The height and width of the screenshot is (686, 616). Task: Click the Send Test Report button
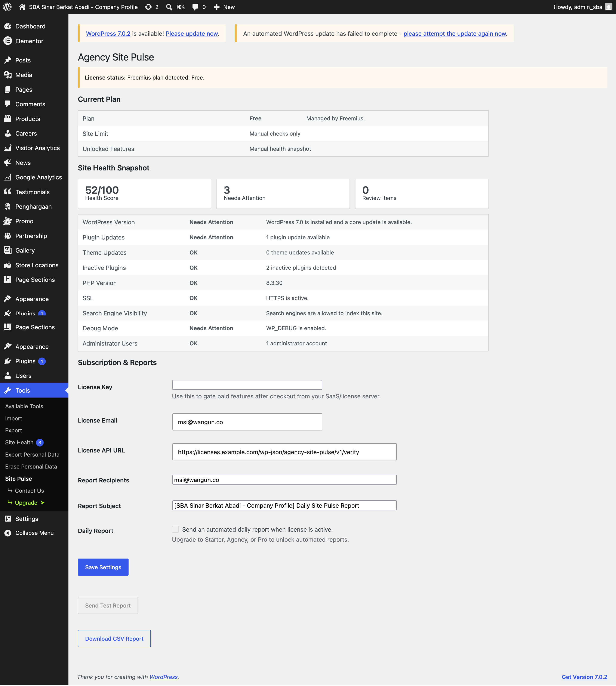[108, 605]
